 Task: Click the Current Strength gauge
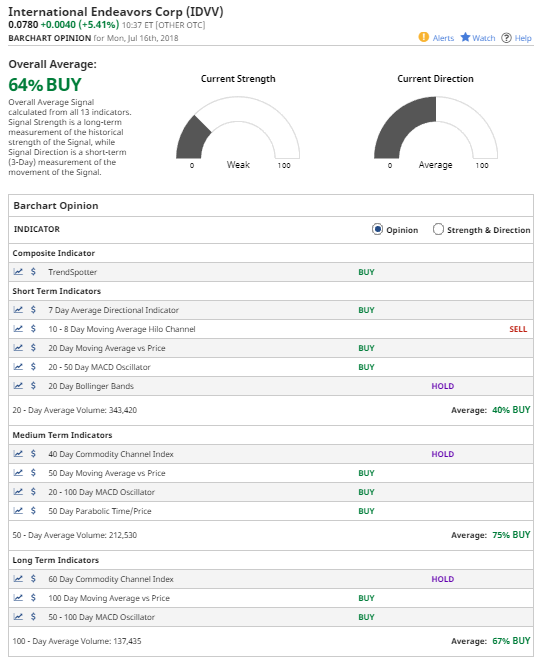238,128
